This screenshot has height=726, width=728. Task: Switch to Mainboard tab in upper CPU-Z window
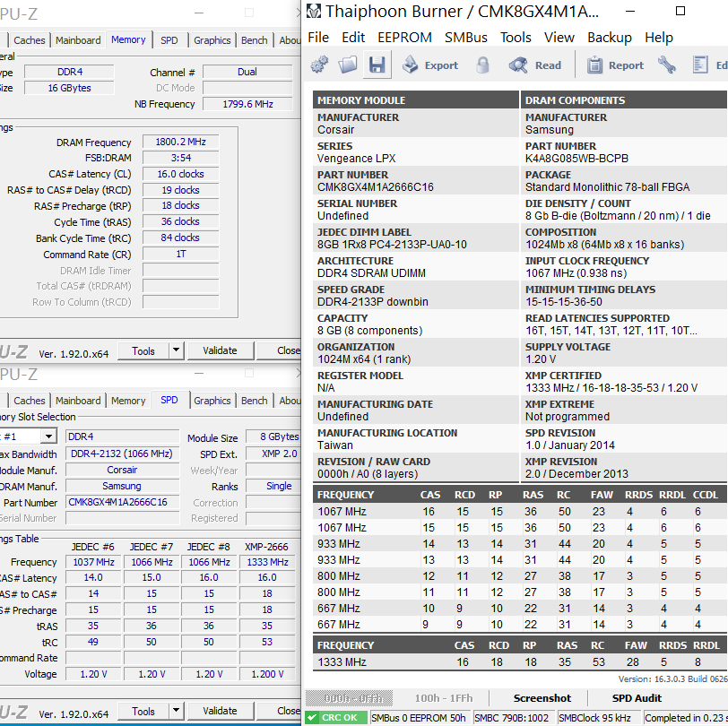tap(78, 40)
